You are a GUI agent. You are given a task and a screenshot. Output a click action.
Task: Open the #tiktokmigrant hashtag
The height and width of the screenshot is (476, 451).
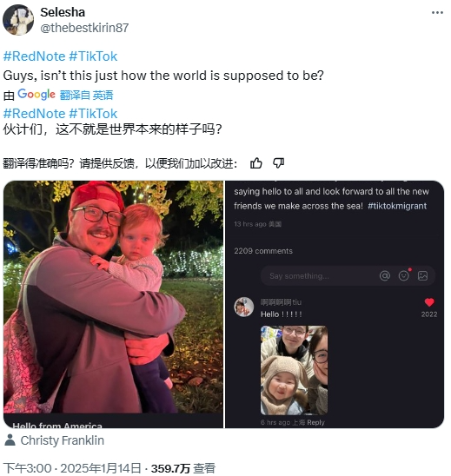[397, 206]
